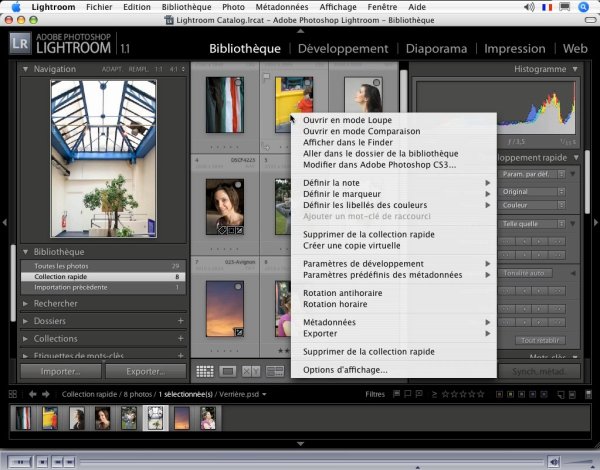Go back with filmstrip left arrow
Image resolution: width=600 pixels, height=470 pixels.
[x=33, y=394]
